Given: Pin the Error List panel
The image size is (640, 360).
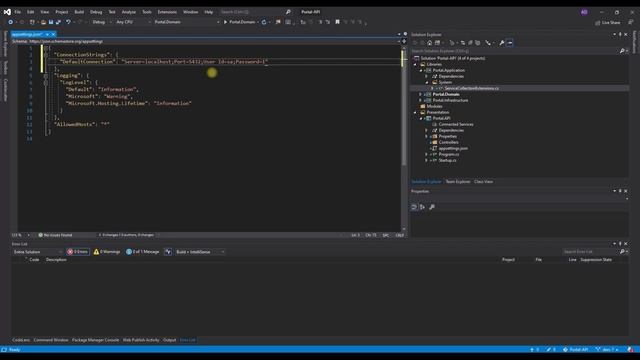Looking at the screenshot, I should tap(620, 244).
